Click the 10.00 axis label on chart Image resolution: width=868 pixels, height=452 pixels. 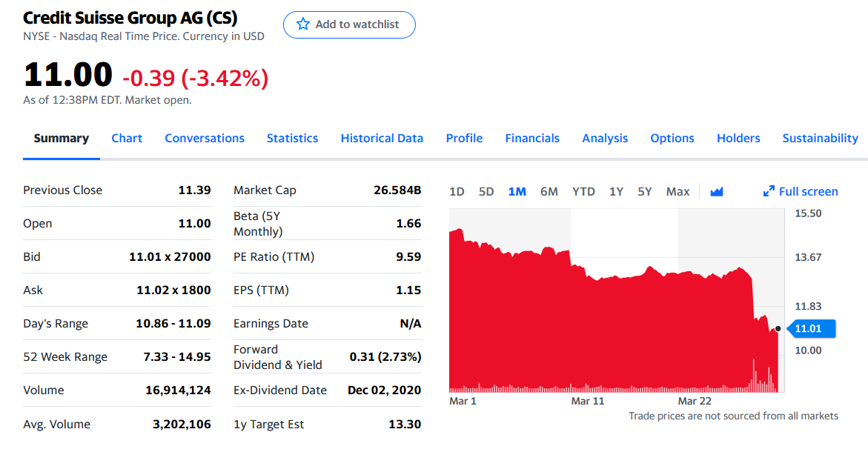[x=808, y=350]
